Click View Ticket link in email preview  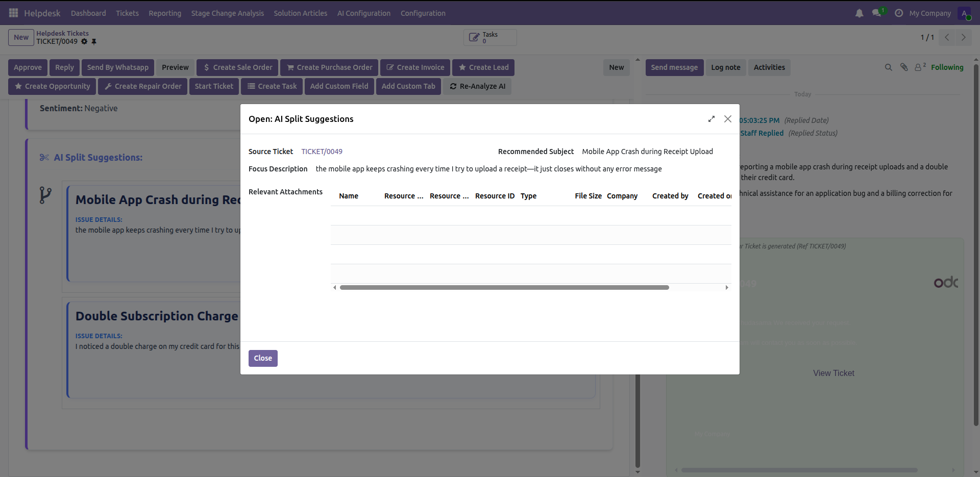click(x=834, y=373)
